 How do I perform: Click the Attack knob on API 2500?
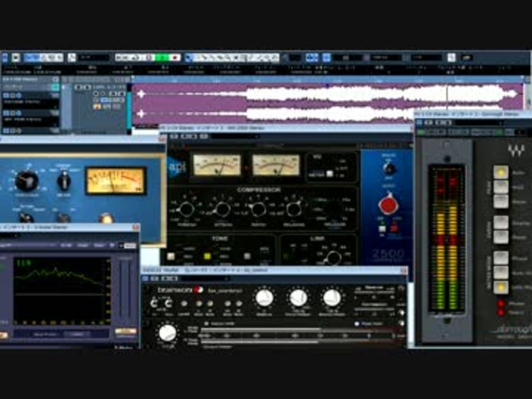223,209
